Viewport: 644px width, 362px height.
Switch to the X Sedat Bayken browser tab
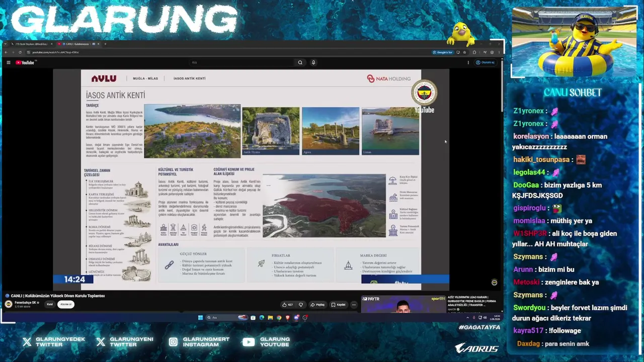point(31,44)
